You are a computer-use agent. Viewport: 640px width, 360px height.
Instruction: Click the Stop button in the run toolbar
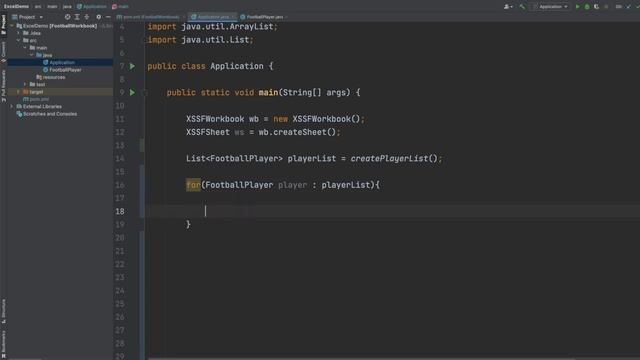(x=606, y=7)
